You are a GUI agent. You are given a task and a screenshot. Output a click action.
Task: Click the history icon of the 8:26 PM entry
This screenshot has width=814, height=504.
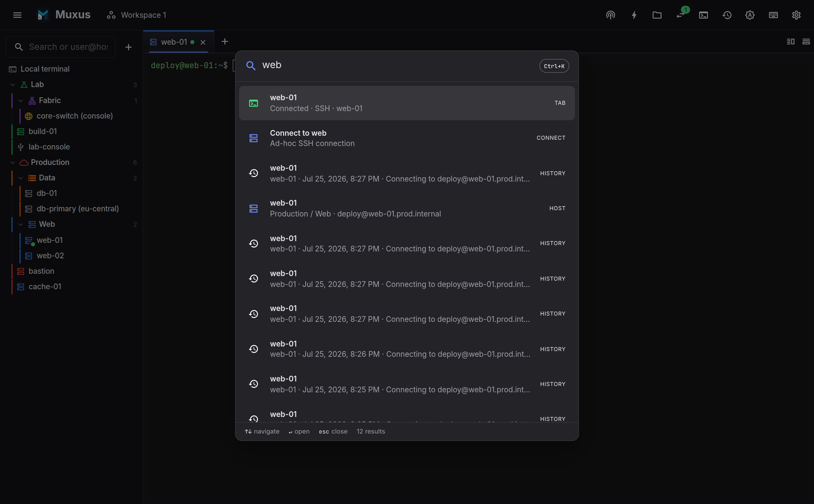point(254,349)
